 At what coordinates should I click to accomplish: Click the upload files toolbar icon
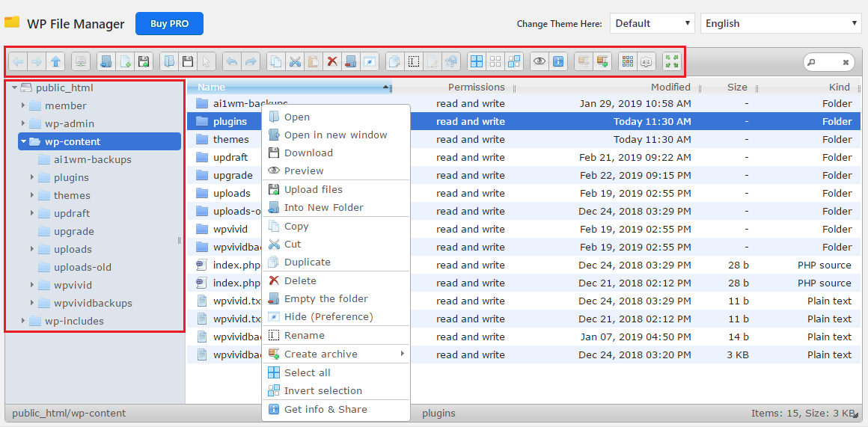pos(144,62)
